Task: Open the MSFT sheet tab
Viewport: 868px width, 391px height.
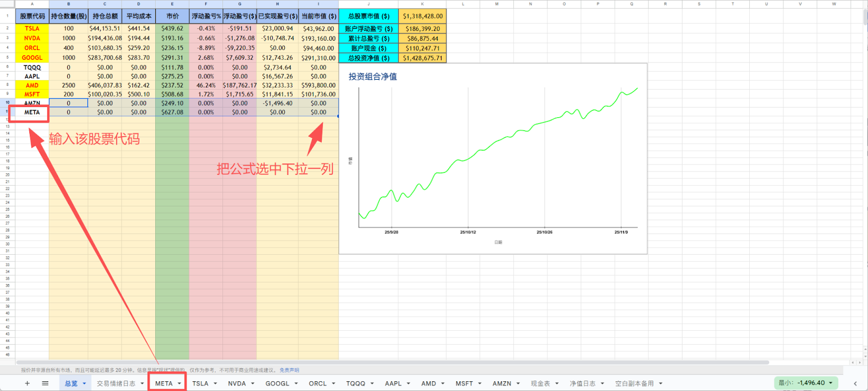Action: 464,383
